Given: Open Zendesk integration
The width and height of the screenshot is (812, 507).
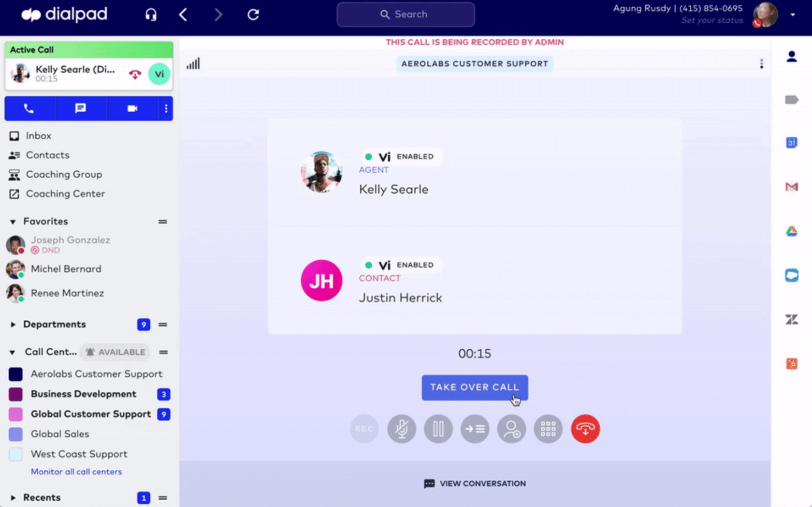Looking at the screenshot, I should [x=792, y=319].
